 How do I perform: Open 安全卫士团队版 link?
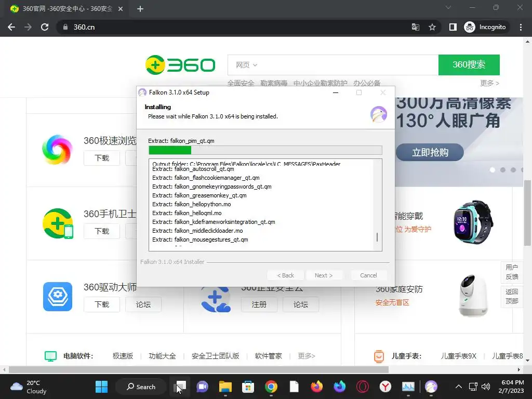(216, 356)
